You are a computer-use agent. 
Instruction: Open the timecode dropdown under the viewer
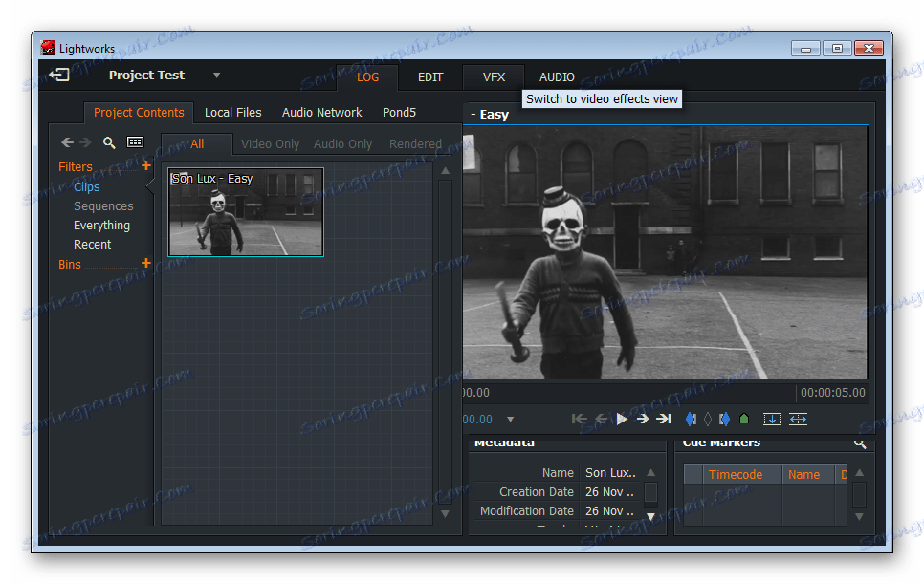510,420
